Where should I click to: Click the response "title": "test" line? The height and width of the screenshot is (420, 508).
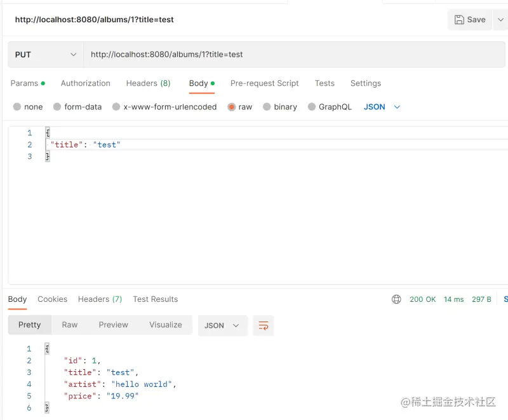[x=101, y=372]
